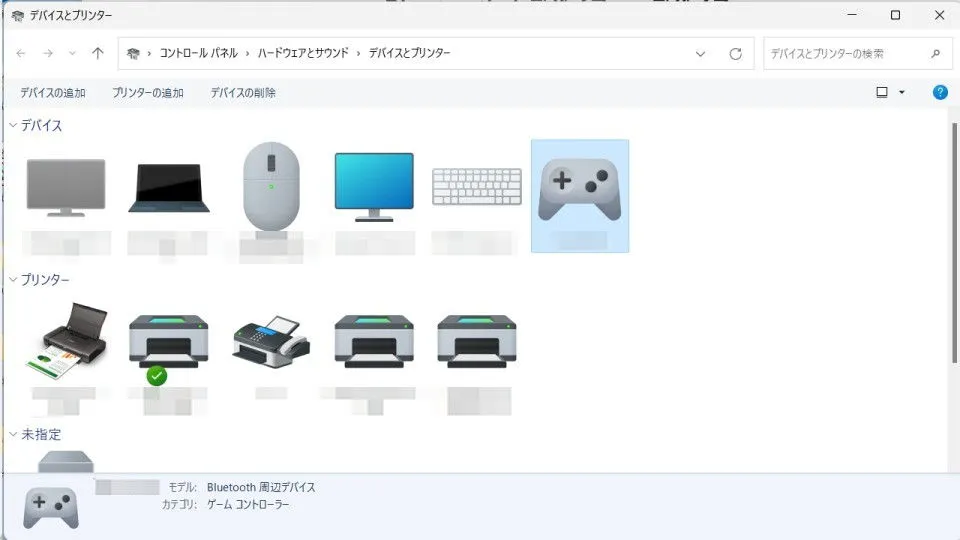Click the game controller icon in details pane

tap(51, 508)
